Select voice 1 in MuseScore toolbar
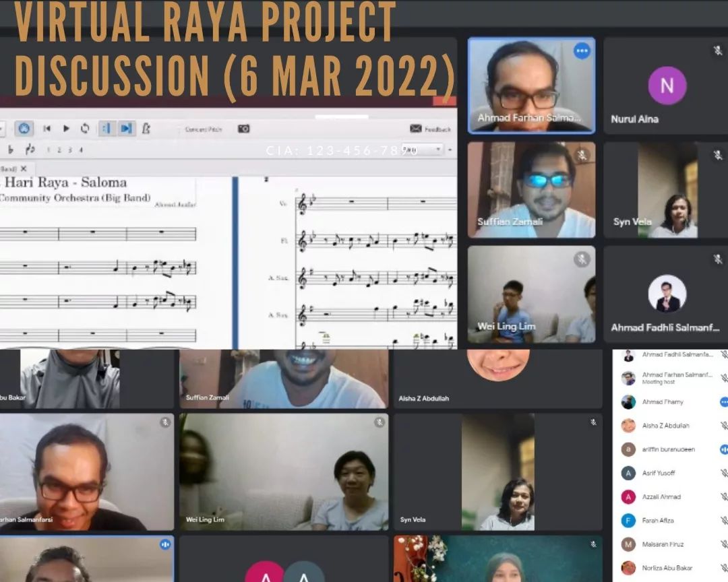728x582 pixels. point(49,150)
